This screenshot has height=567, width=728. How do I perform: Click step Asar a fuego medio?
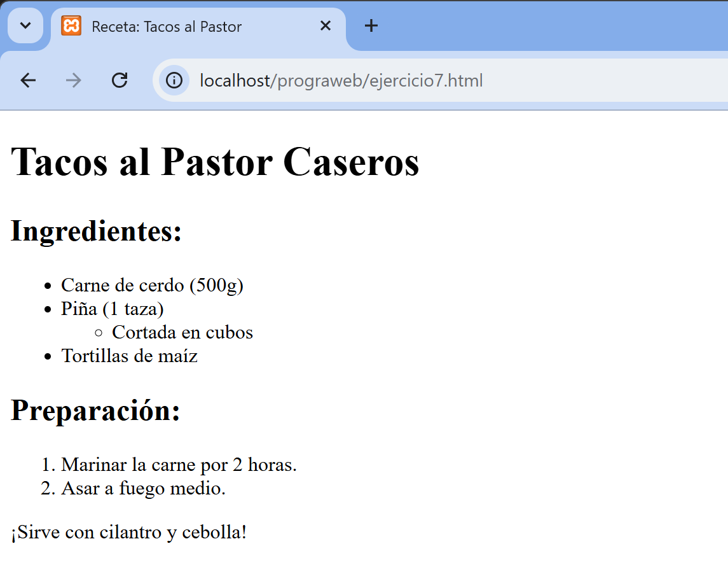144,489
